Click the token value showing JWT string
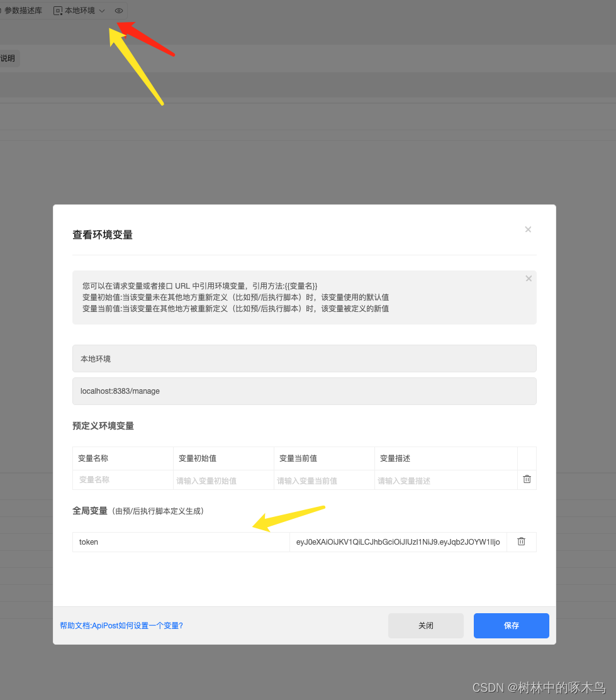This screenshot has height=700, width=616. pyautogui.click(x=398, y=542)
